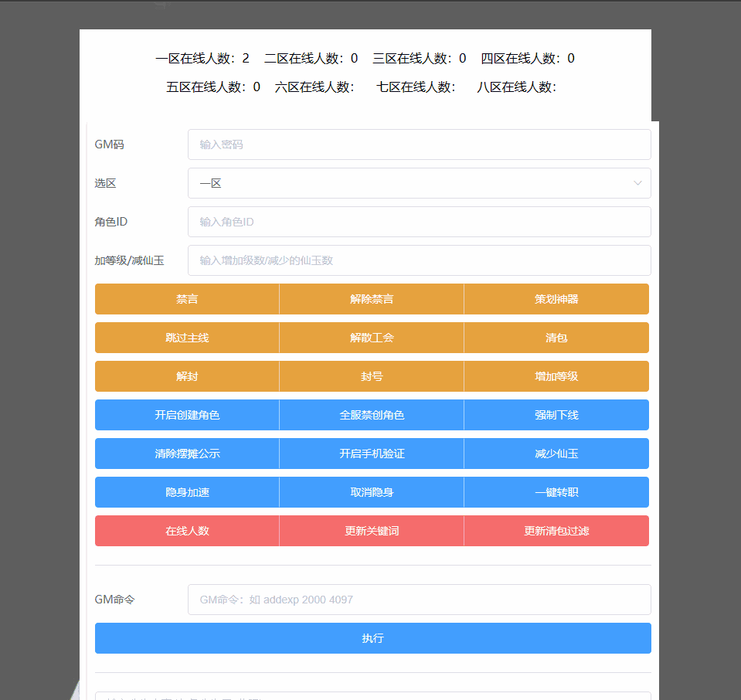Click the GM命令 command input box

tap(419, 600)
